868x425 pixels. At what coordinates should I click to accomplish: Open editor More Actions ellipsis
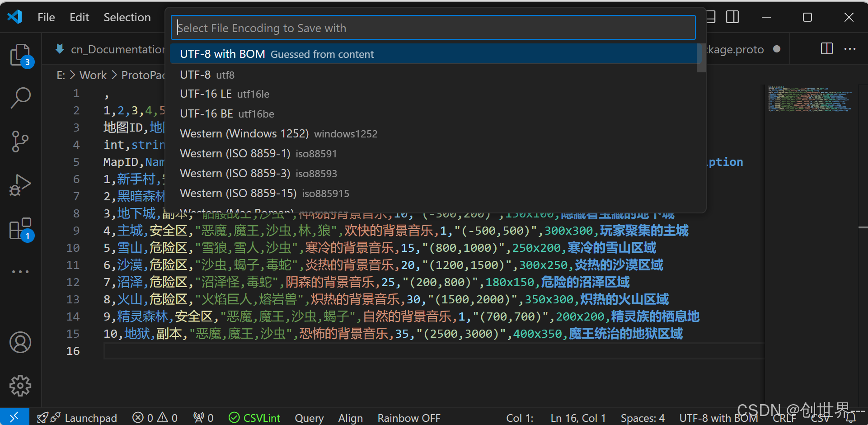850,49
